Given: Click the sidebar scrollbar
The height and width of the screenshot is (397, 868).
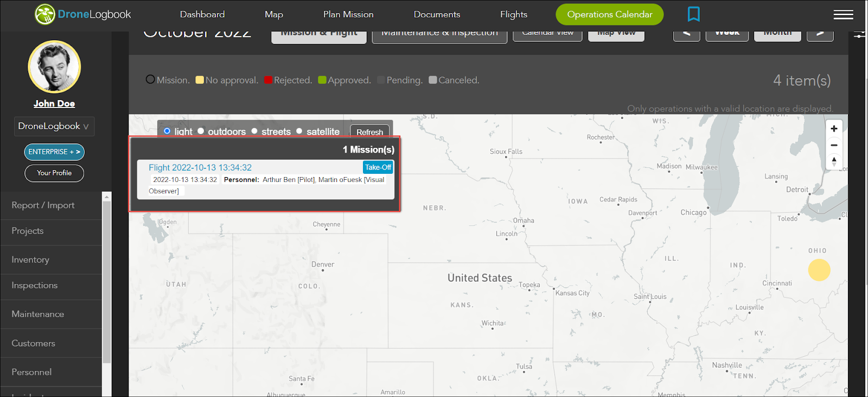Looking at the screenshot, I should [106, 282].
